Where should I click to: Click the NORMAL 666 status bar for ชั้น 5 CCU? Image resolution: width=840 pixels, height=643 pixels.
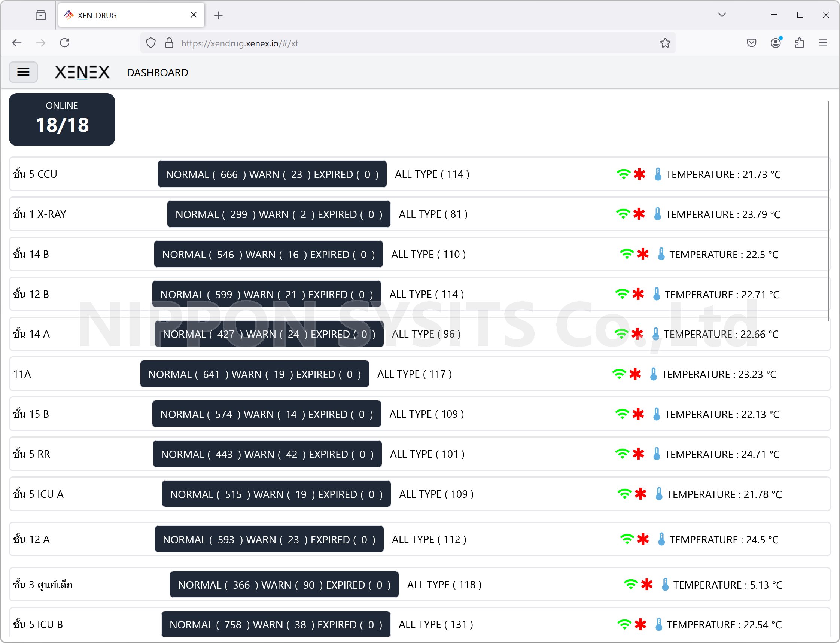pyautogui.click(x=272, y=174)
